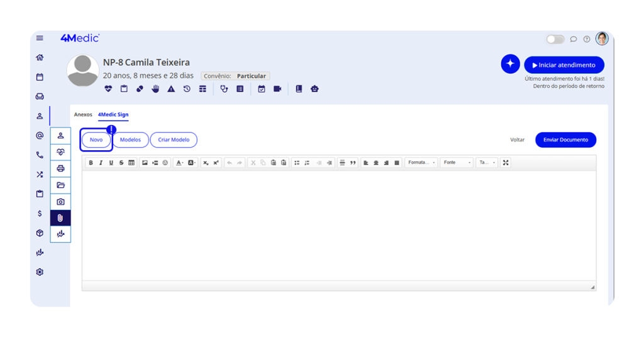Click the robot icon under the patient name
Viewport: 644px width, 338px height.
point(314,89)
